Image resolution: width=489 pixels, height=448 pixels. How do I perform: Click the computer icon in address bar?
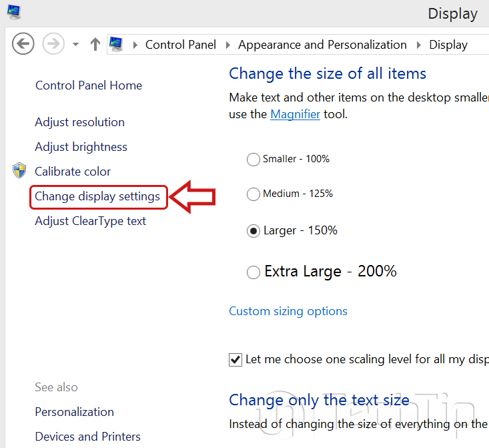click(116, 45)
